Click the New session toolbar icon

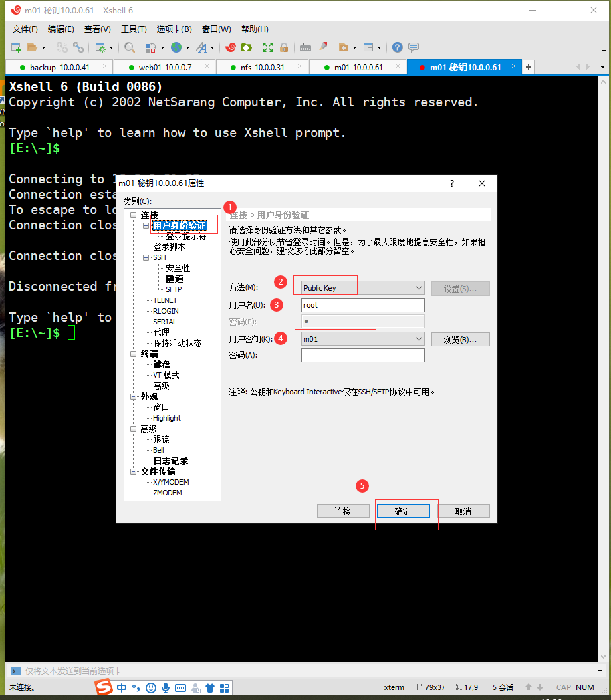[x=16, y=47]
